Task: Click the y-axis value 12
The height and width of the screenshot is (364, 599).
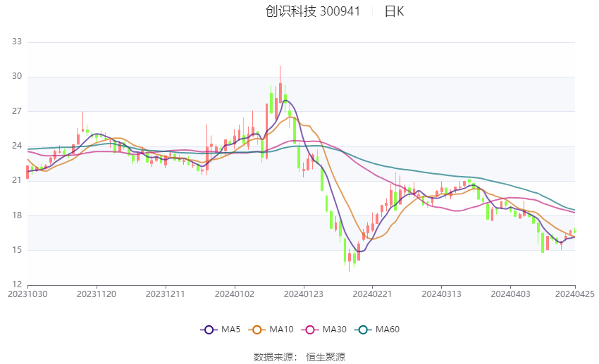Action: [17, 284]
